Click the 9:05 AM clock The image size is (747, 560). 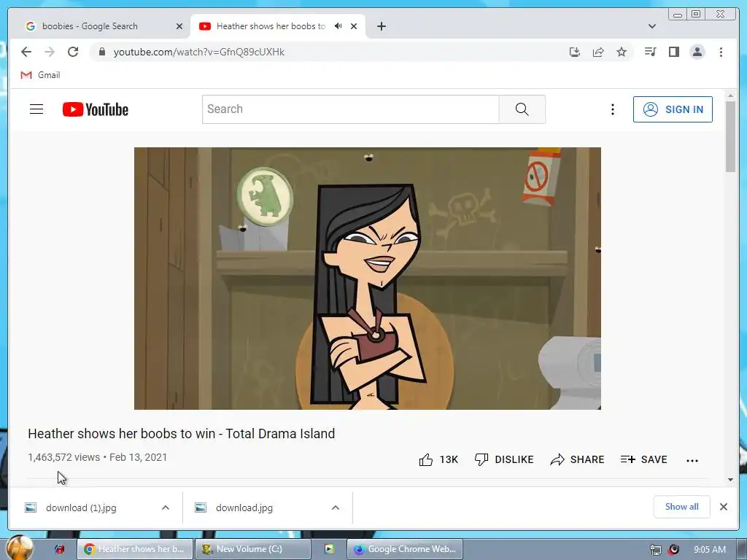point(710,550)
